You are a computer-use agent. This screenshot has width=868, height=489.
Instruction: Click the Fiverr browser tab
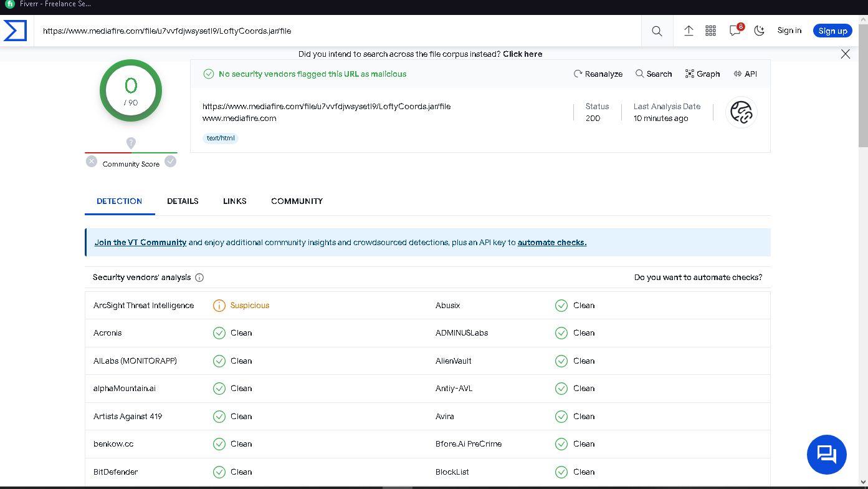pos(48,4)
